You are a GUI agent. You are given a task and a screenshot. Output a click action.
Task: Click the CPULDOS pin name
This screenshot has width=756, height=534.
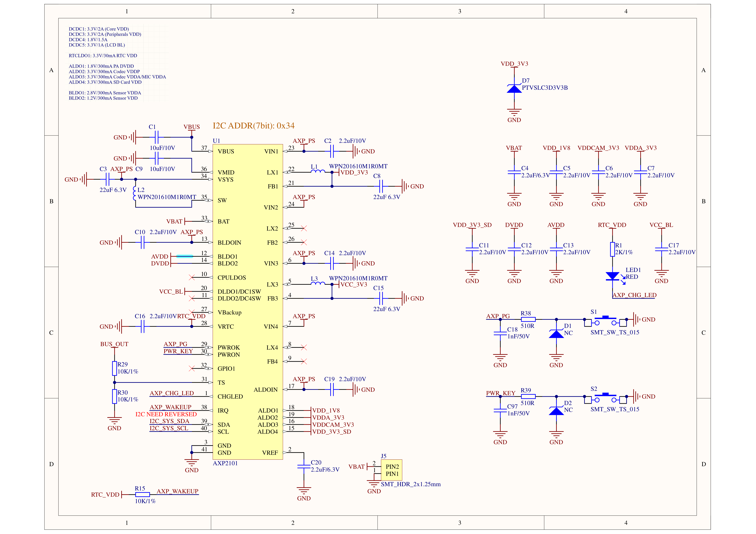tap(232, 278)
